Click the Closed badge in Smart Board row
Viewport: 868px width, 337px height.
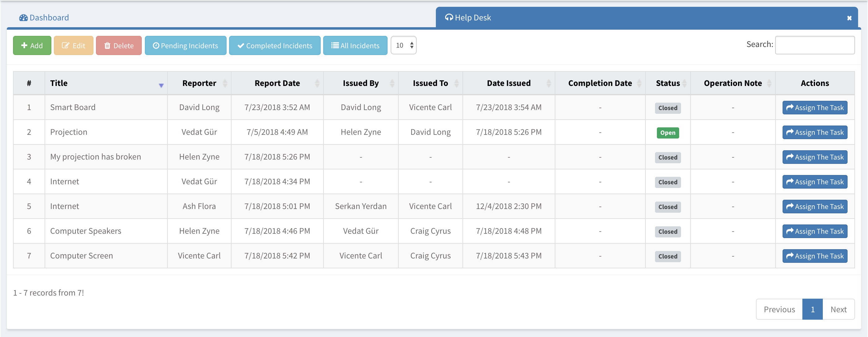pyautogui.click(x=667, y=108)
